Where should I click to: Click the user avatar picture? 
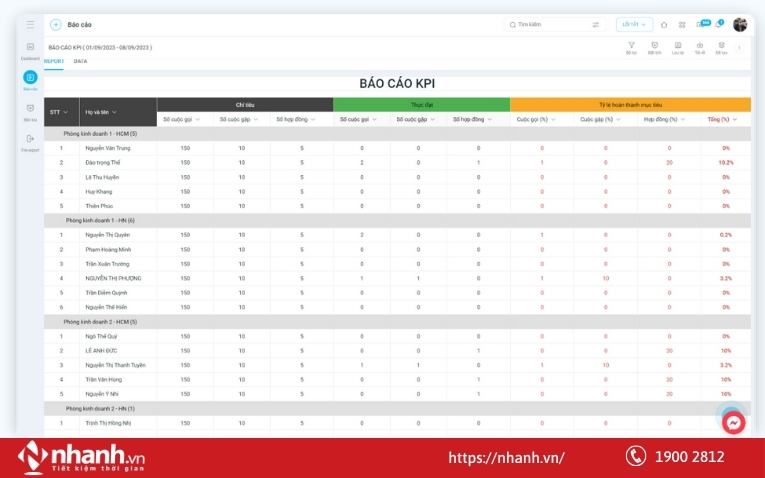coord(740,24)
